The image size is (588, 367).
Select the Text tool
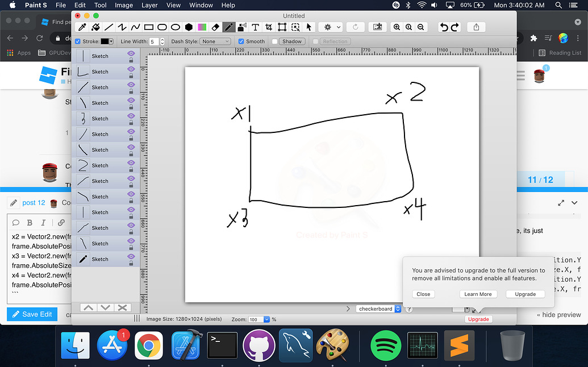(257, 27)
